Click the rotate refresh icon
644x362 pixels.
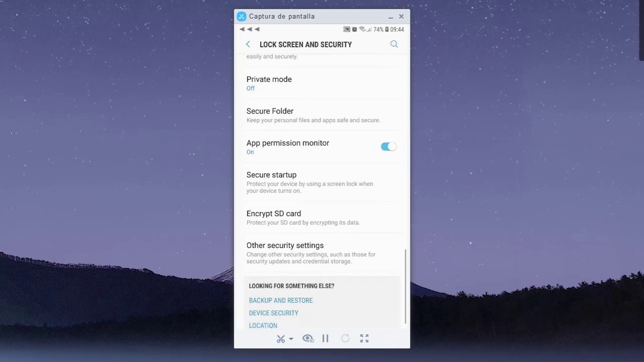click(x=345, y=339)
